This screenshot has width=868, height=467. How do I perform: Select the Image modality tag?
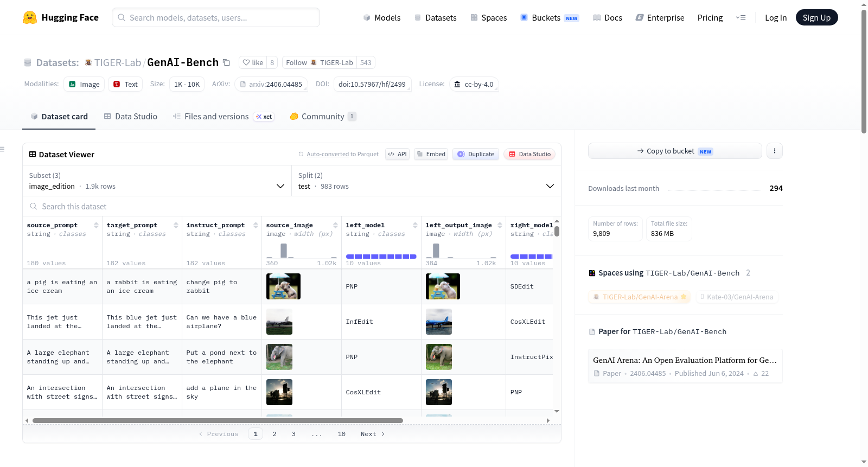click(x=84, y=84)
